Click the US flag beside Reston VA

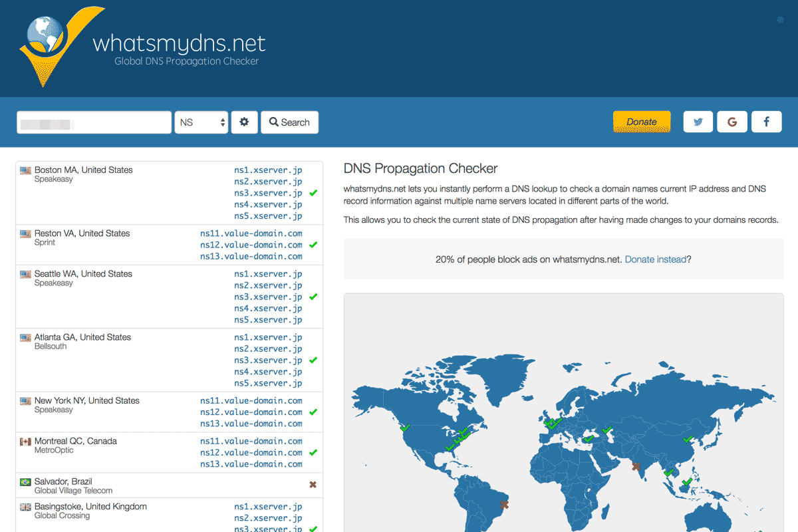tap(26, 234)
